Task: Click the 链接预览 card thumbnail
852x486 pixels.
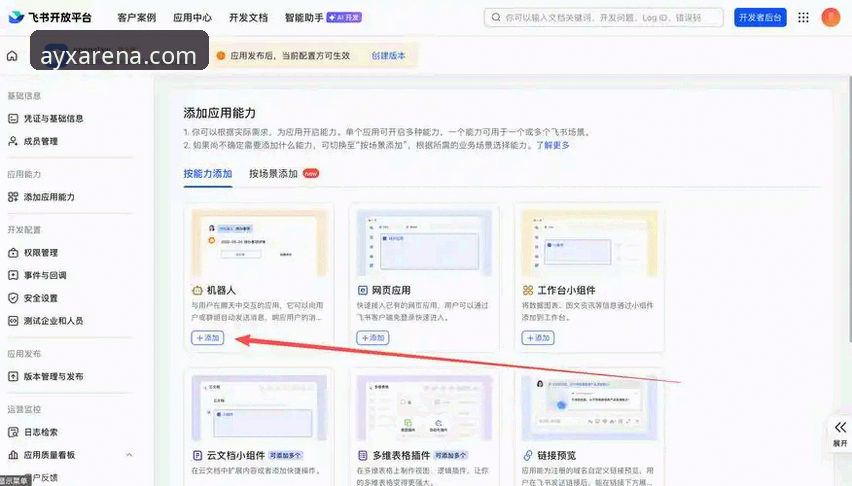Action: 590,408
